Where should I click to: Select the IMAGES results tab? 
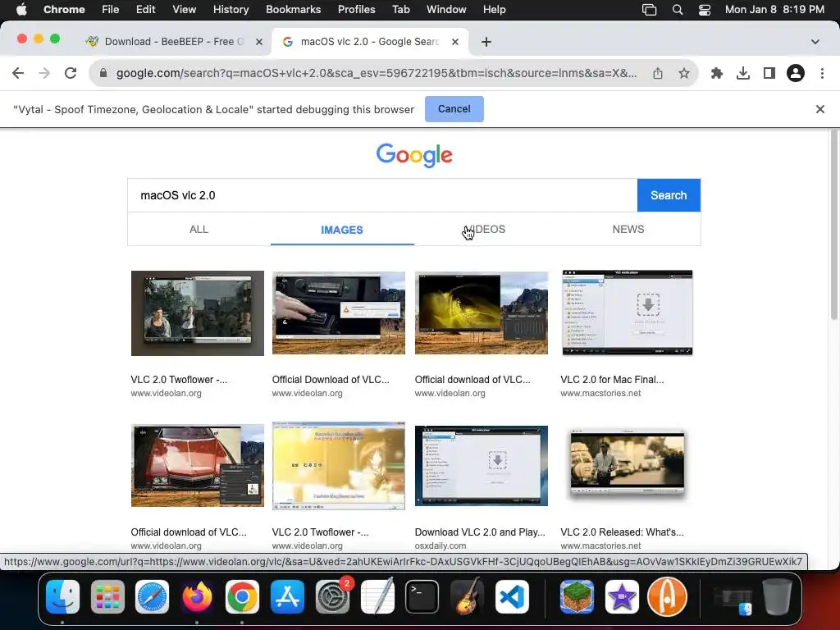(x=342, y=230)
